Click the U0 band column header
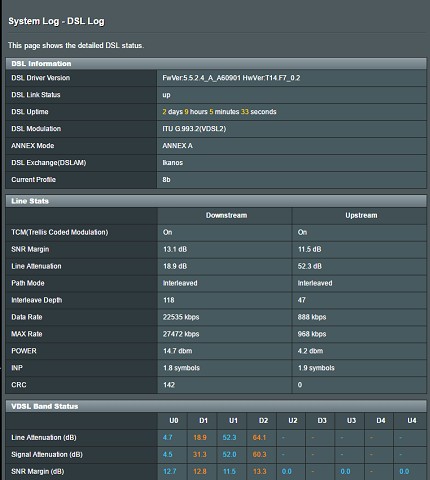 click(x=174, y=421)
